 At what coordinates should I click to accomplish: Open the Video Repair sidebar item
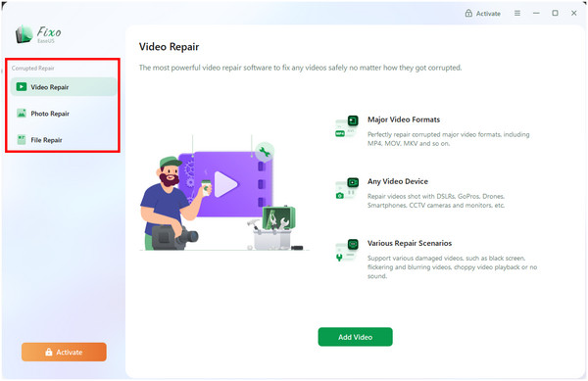[64, 87]
